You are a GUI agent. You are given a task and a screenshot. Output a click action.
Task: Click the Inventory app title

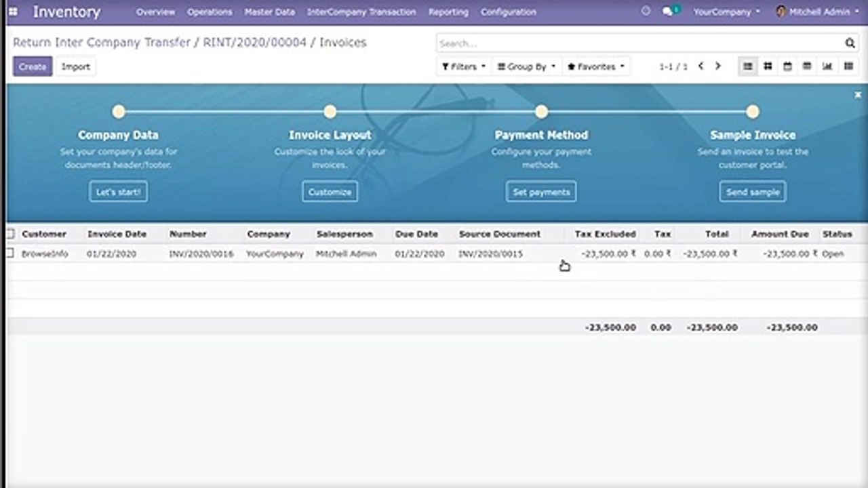[66, 12]
